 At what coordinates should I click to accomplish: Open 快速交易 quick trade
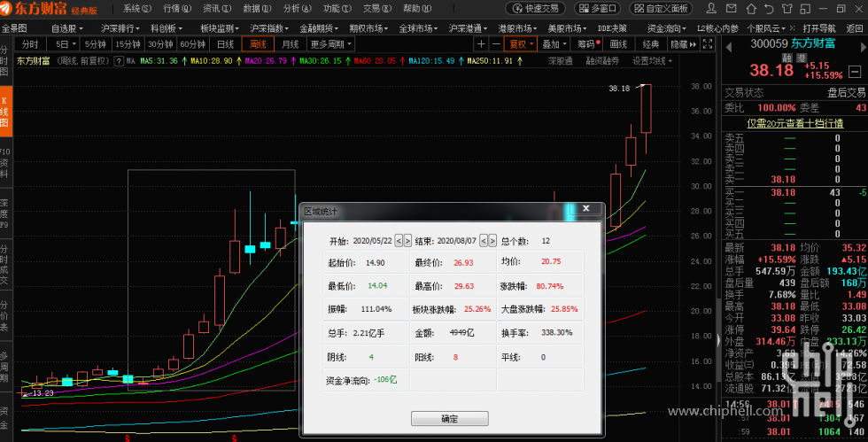[x=535, y=8]
